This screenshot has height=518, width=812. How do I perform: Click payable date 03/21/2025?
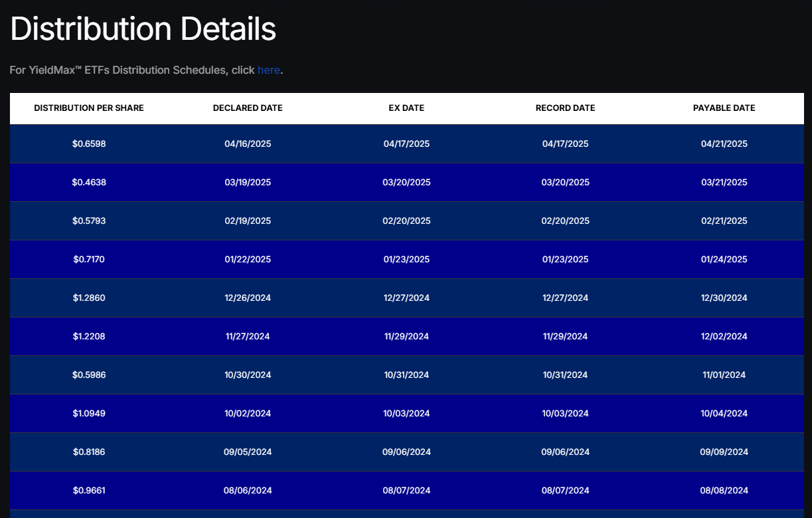[724, 182]
